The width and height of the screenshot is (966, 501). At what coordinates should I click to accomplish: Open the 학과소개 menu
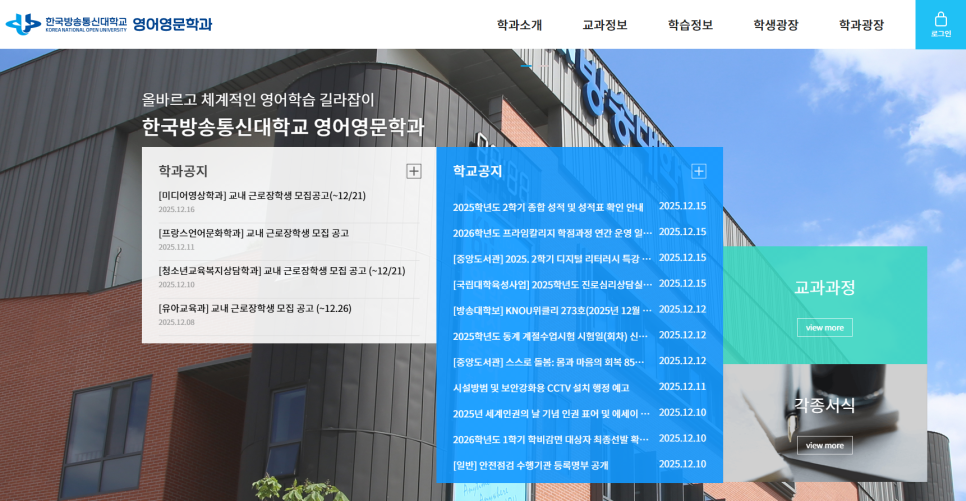[x=519, y=25]
